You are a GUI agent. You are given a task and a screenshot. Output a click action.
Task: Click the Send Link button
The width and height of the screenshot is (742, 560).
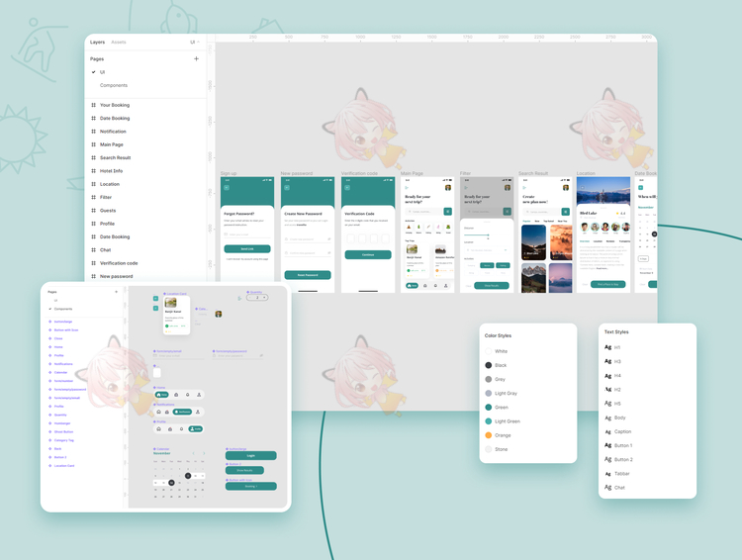click(x=247, y=249)
